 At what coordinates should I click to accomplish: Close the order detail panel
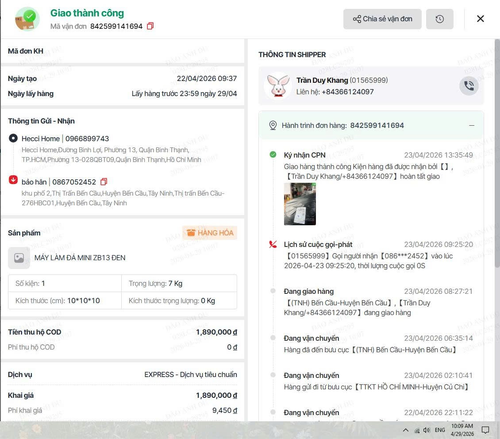tap(480, 19)
